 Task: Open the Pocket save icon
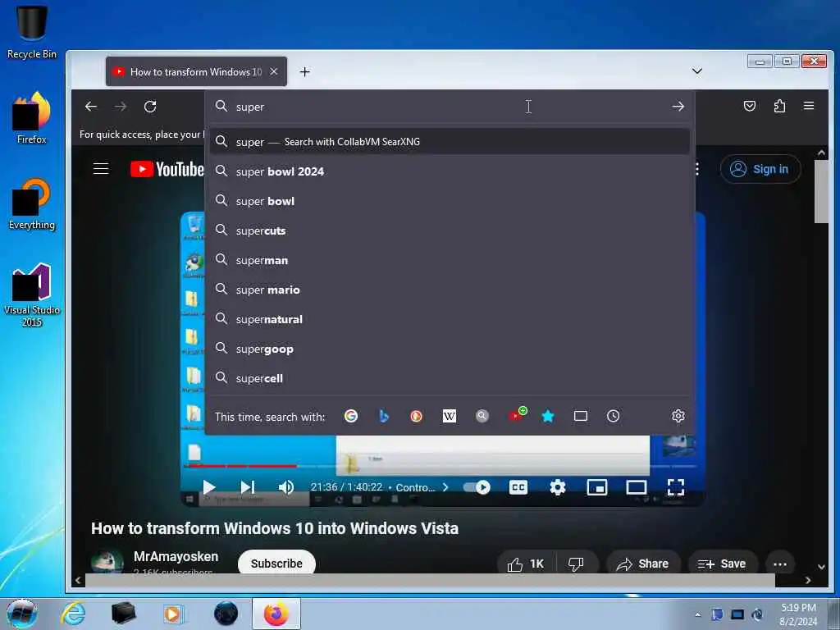point(750,106)
